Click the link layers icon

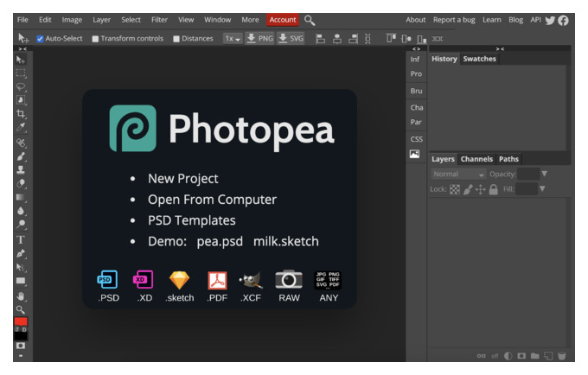pos(481,356)
